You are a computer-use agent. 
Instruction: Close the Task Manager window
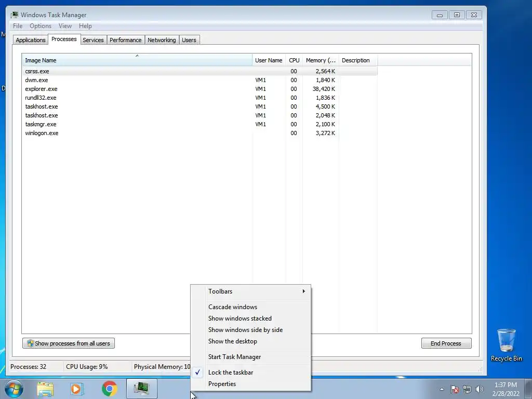(474, 15)
